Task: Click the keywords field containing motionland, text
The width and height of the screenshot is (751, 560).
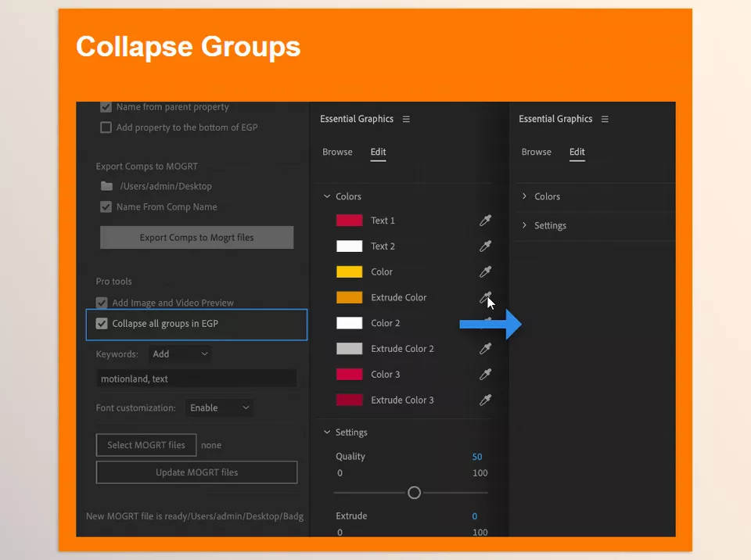Action: tap(196, 379)
